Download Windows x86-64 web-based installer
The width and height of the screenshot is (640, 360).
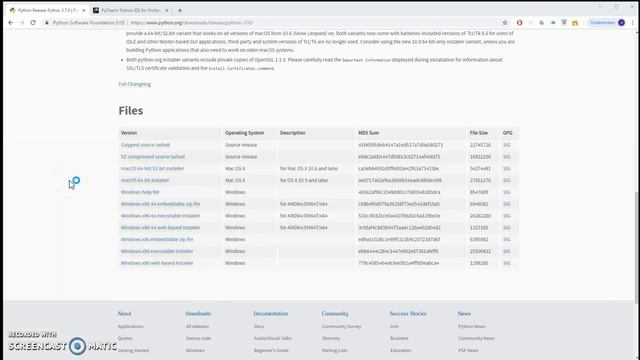pos(160,228)
